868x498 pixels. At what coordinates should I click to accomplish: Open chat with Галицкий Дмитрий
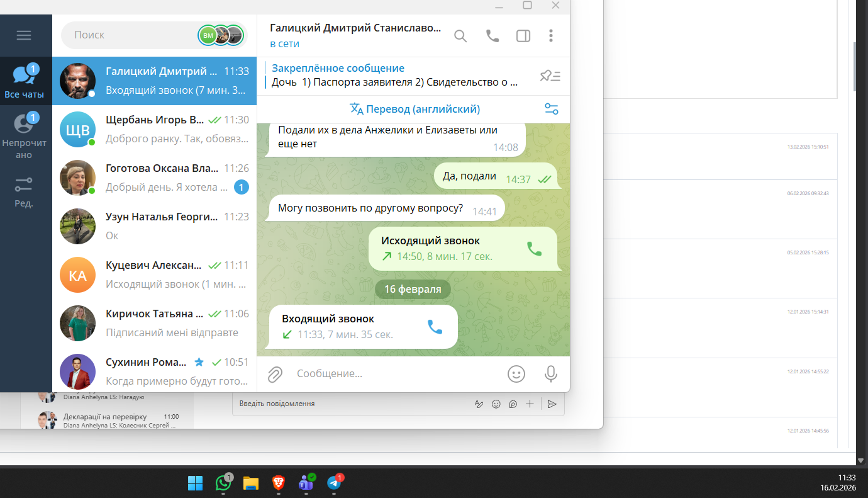(154, 81)
